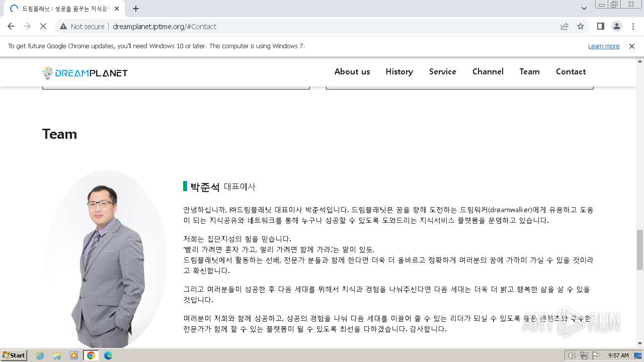644x362 pixels.
Task: Click the page vertical scrollbar thumb
Action: click(639, 249)
